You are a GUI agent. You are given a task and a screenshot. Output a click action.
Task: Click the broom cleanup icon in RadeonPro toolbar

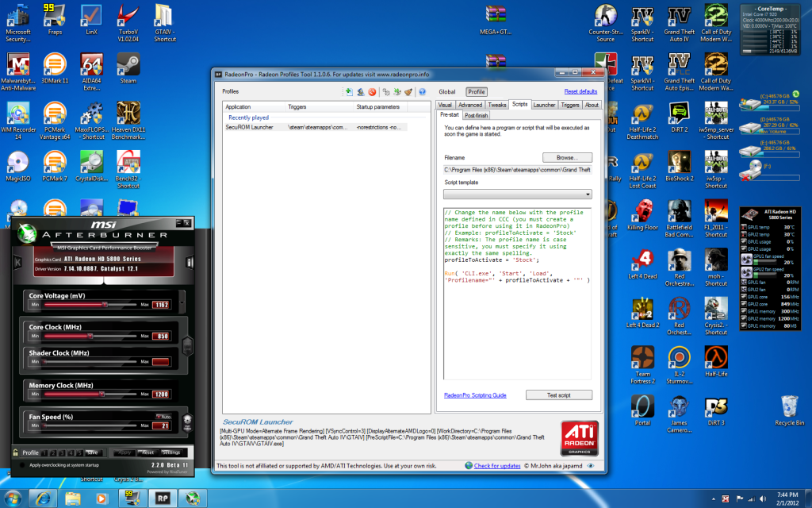(x=408, y=92)
